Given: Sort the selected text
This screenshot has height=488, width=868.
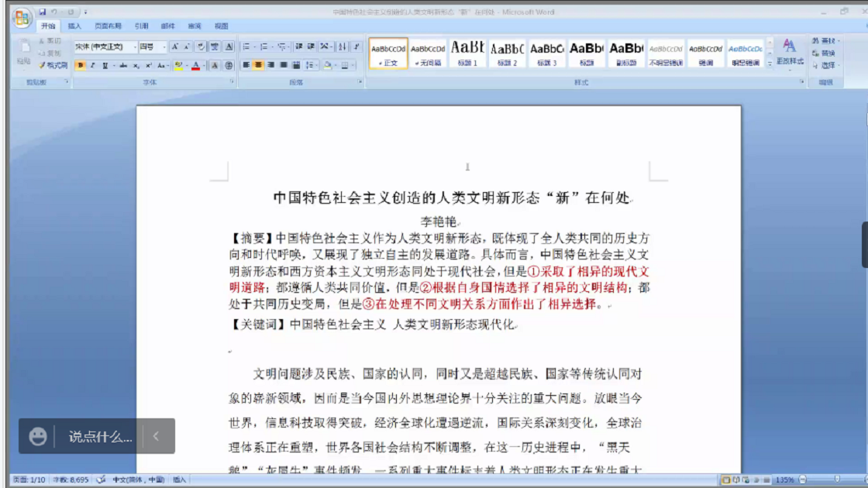Looking at the screenshot, I should pyautogui.click(x=343, y=47).
